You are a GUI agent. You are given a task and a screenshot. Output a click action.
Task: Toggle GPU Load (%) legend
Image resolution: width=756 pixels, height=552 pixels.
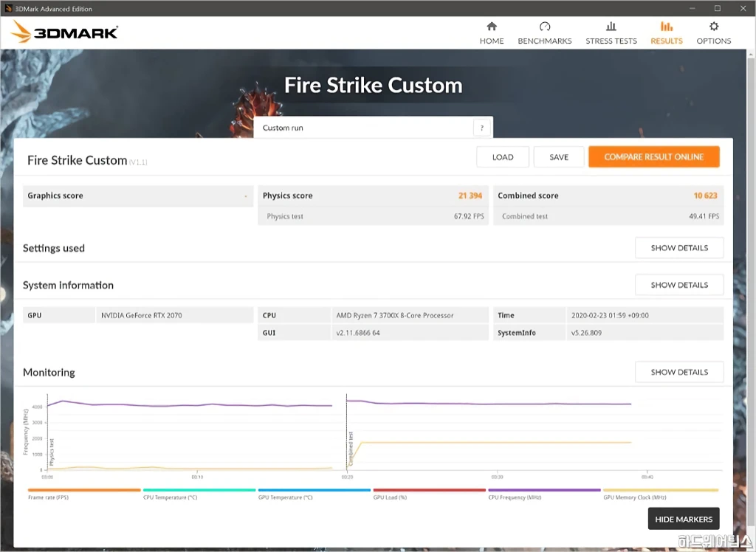point(390,497)
